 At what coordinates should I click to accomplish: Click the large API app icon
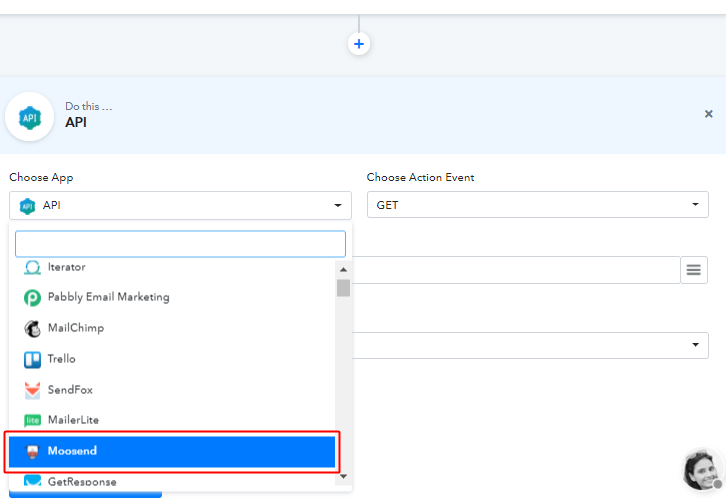point(30,117)
